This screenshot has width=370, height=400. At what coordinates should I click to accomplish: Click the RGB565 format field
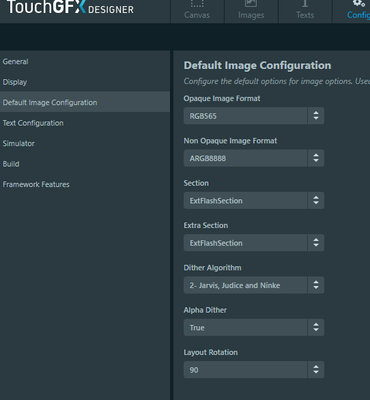(x=245, y=116)
